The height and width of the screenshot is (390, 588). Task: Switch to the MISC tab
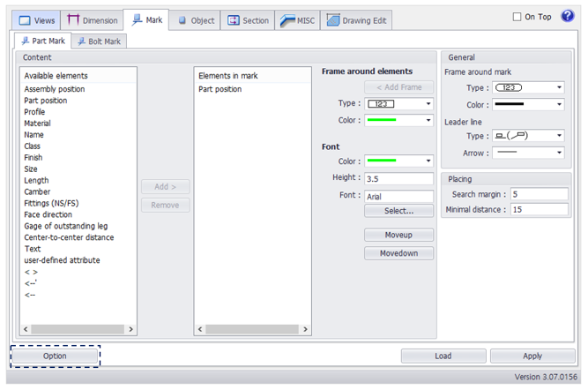point(297,20)
